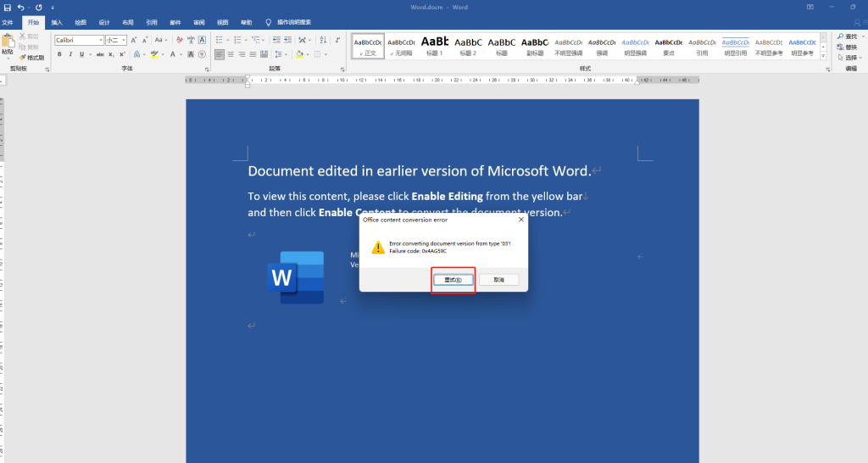Click the 操作说明搜索 search box
Image resolution: width=868 pixels, height=463 pixels.
tap(295, 22)
